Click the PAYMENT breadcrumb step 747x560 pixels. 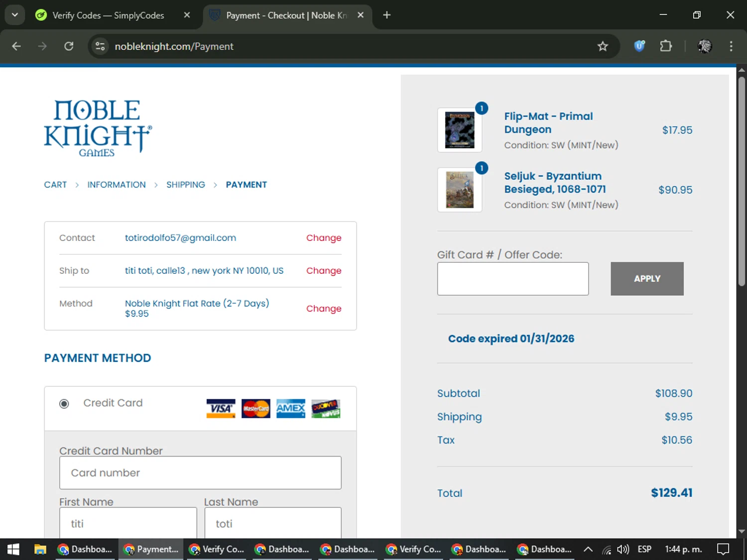tap(247, 185)
